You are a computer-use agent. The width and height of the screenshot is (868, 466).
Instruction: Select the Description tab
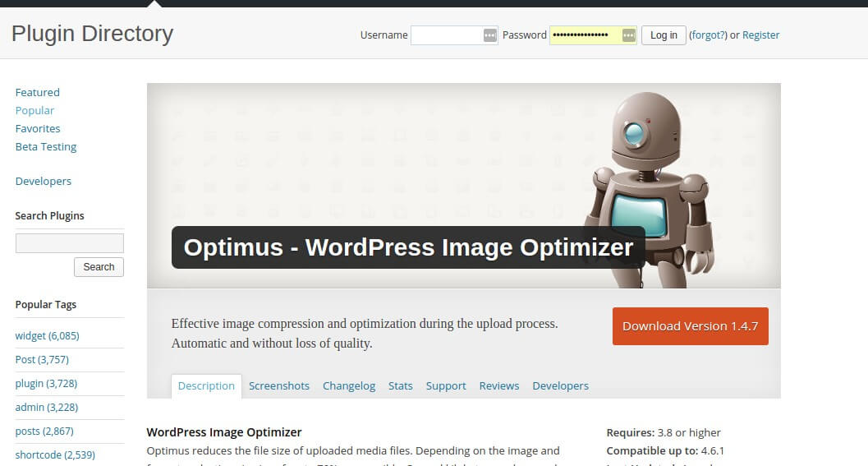[206, 386]
